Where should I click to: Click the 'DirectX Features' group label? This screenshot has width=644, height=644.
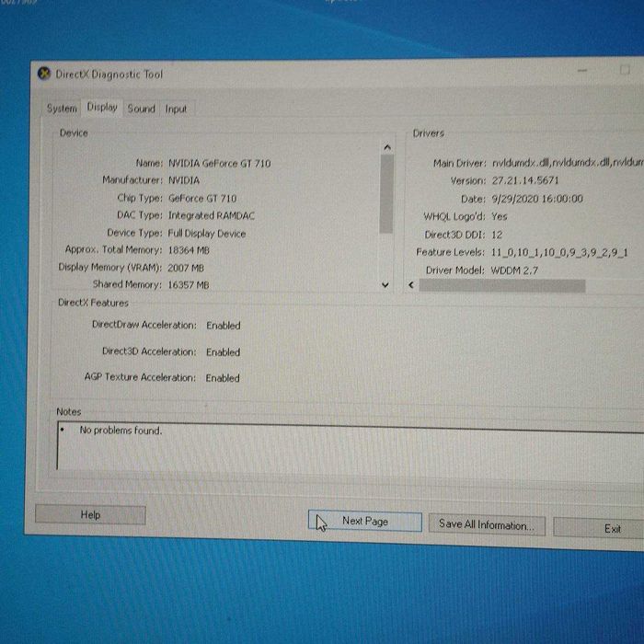(x=93, y=303)
